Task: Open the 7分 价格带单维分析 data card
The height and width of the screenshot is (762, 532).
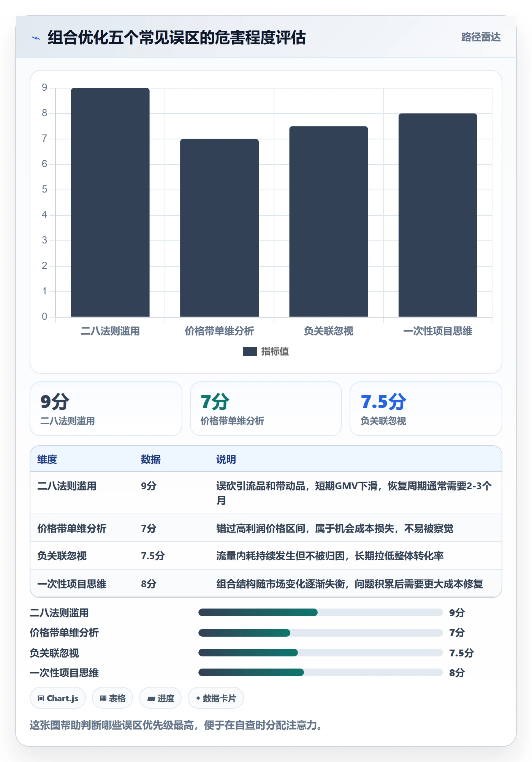Action: click(x=266, y=409)
